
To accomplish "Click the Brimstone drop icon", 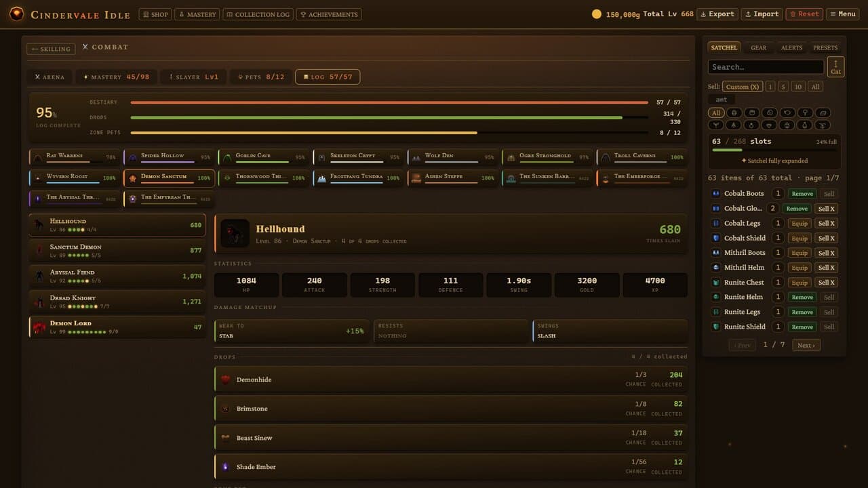I will 226,409.
